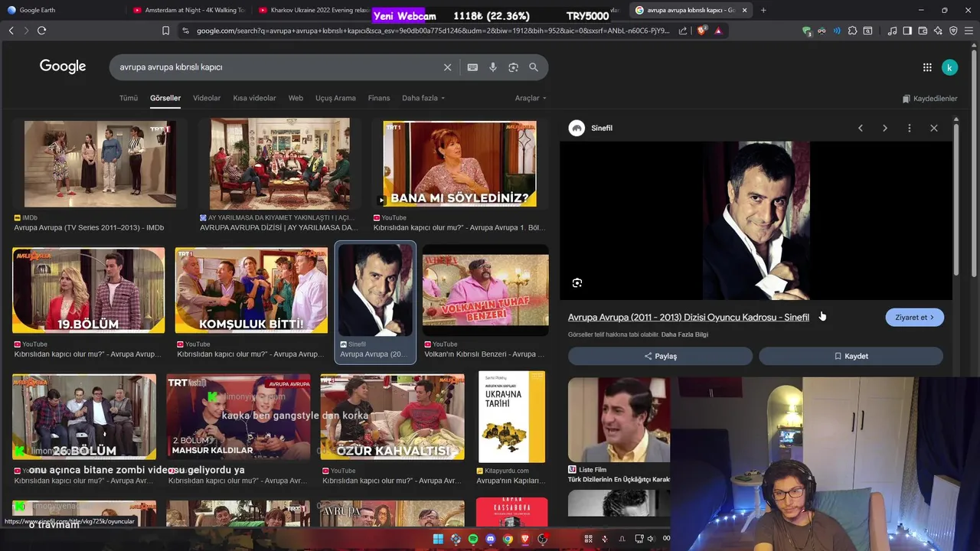This screenshot has height=551, width=980.
Task: Click the magnifier search submit icon
Action: (x=534, y=67)
